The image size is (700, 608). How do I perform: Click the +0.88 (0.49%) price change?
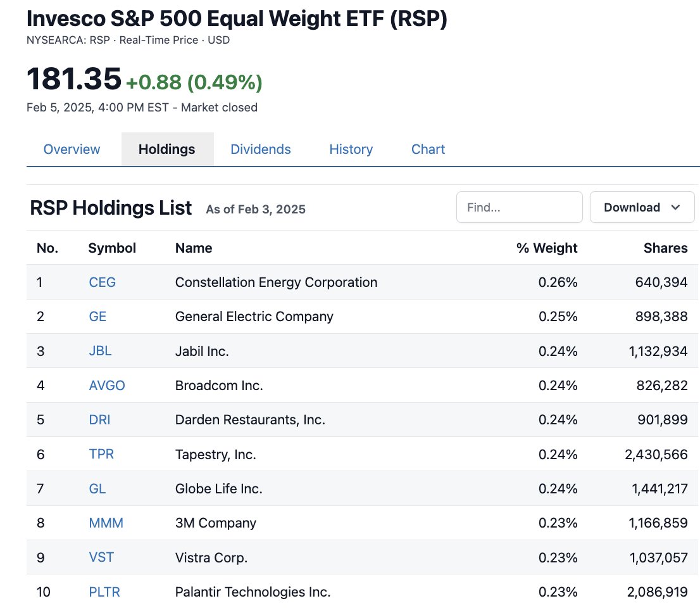coord(194,82)
